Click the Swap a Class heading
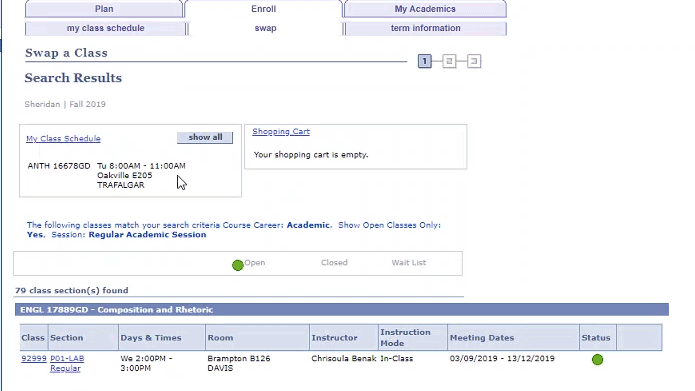The height and width of the screenshot is (391, 695). click(66, 53)
